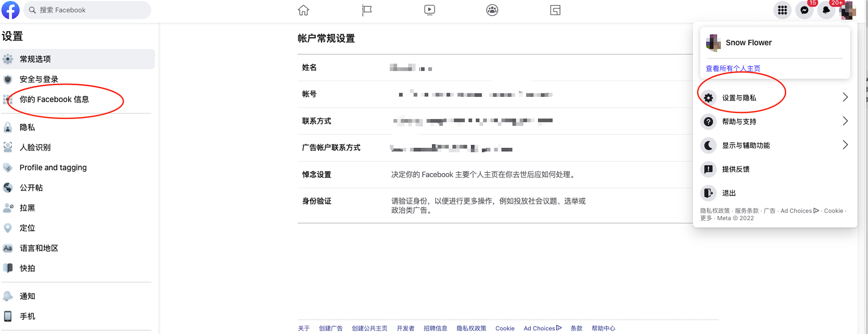868x334 pixels.
Task: Click the 姓名 settings row
Action: coord(495,68)
